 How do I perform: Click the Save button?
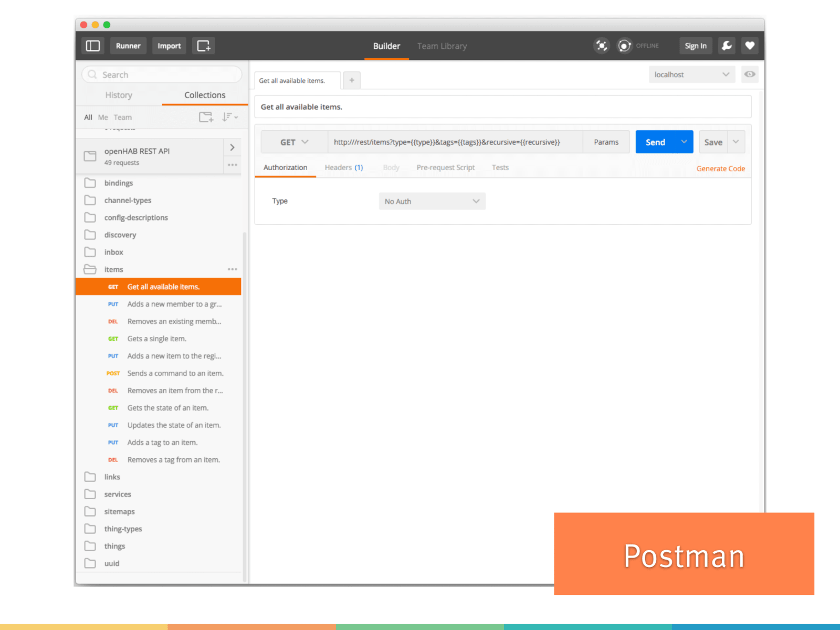click(713, 142)
